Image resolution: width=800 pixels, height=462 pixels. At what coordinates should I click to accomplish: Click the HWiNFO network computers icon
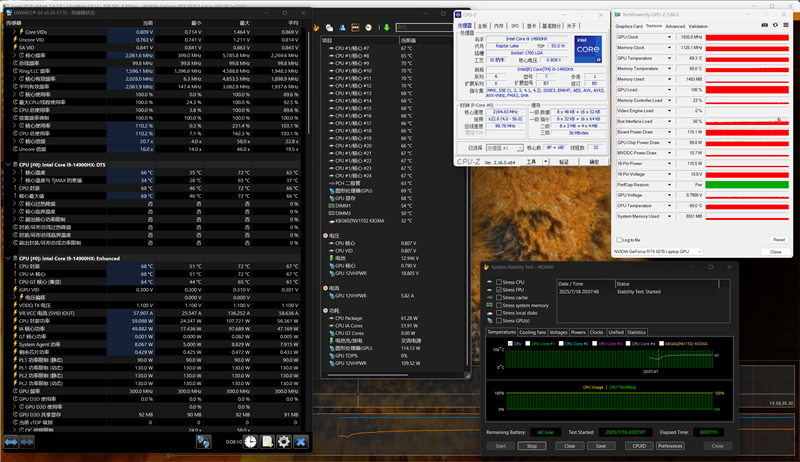(x=204, y=441)
